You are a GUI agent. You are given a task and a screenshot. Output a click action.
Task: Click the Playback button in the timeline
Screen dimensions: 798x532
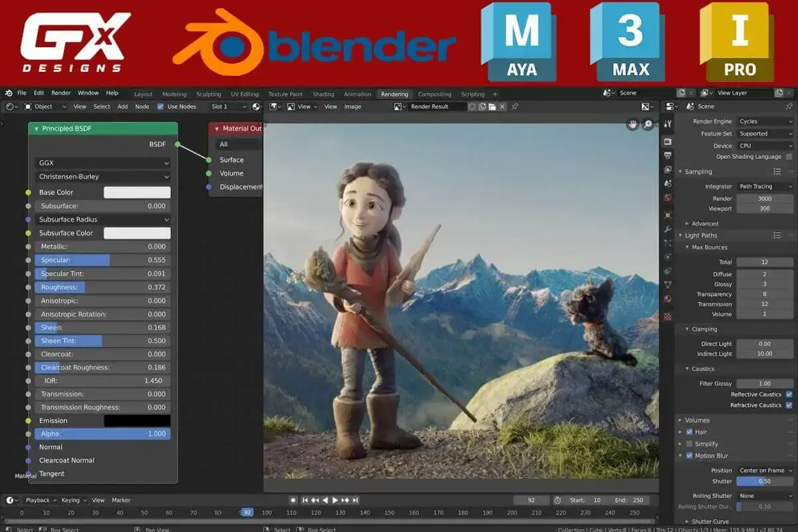(x=38, y=499)
